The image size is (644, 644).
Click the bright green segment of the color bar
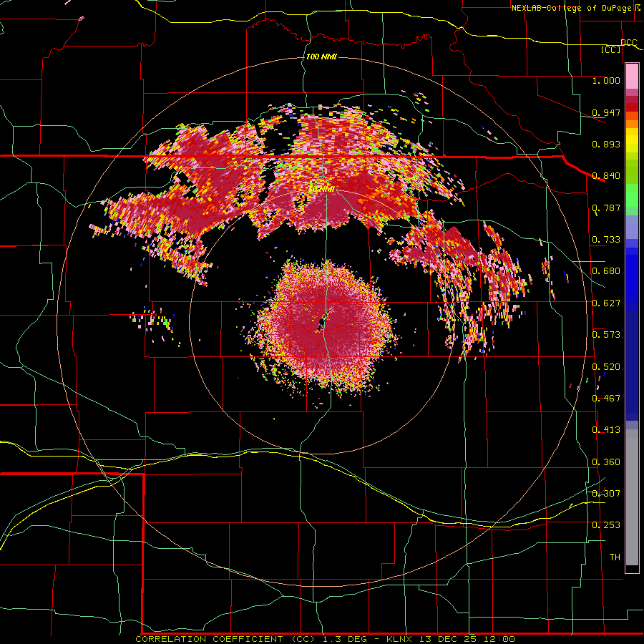632,195
